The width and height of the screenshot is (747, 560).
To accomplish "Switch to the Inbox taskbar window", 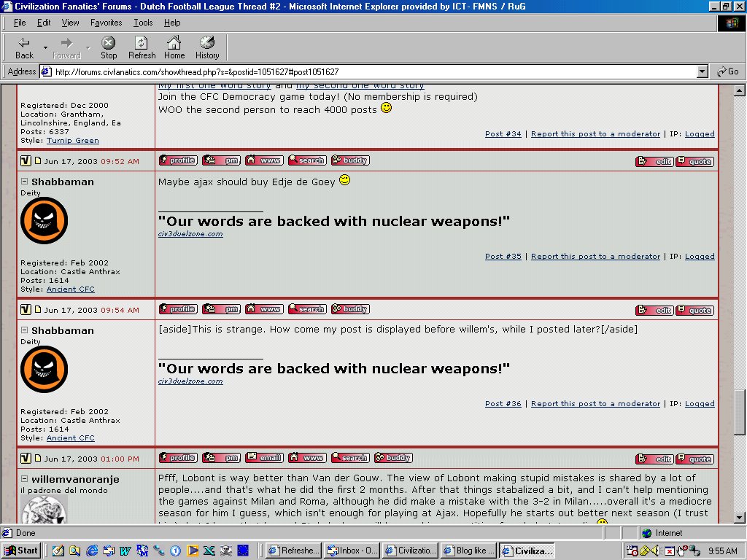I will (x=352, y=551).
